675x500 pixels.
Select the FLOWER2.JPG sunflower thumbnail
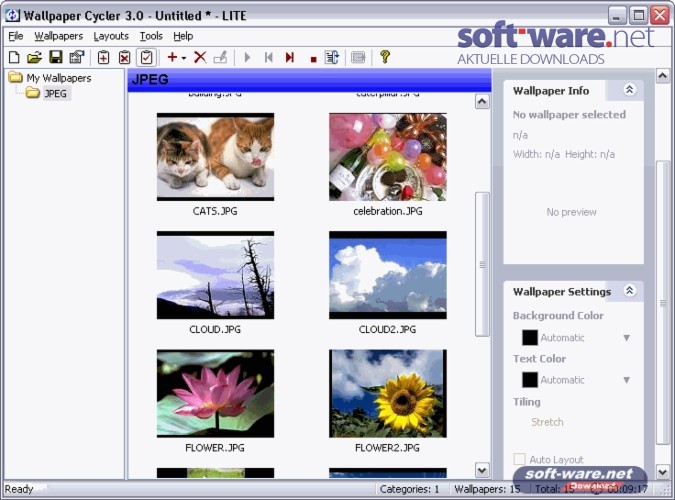[x=387, y=394]
